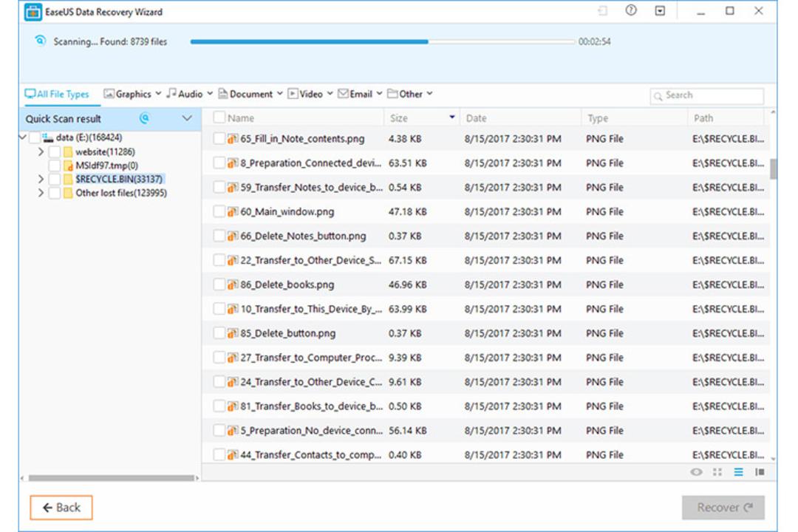Click PNG icon of 66_Delete_Notes_button.png
Screen dimensions: 798x532
[x=233, y=236]
